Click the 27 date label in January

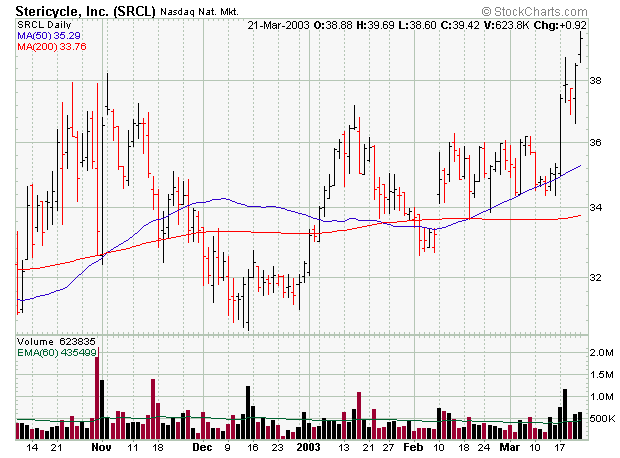388,447
